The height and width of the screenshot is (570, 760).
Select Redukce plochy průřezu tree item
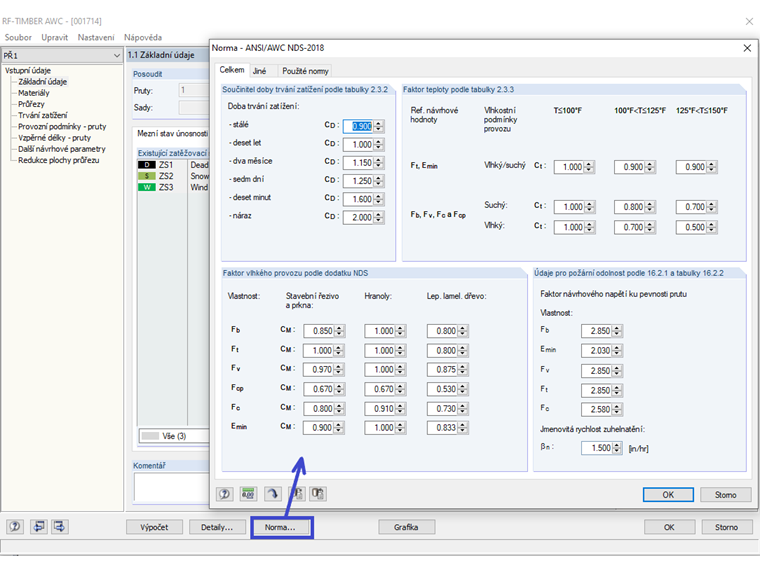click(x=59, y=159)
